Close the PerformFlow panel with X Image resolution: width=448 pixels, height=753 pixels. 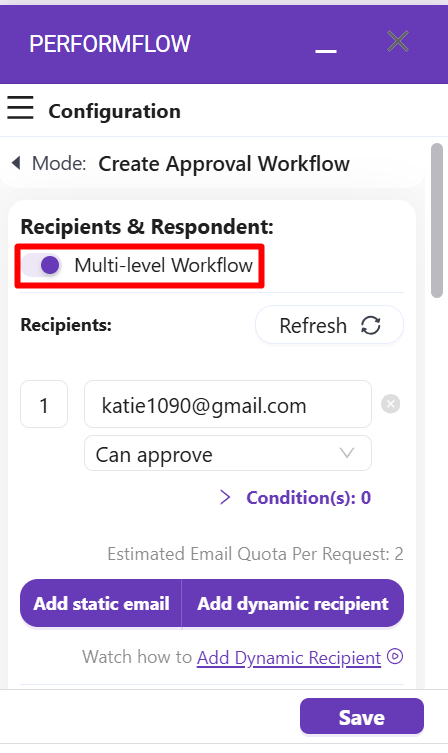pos(398,41)
